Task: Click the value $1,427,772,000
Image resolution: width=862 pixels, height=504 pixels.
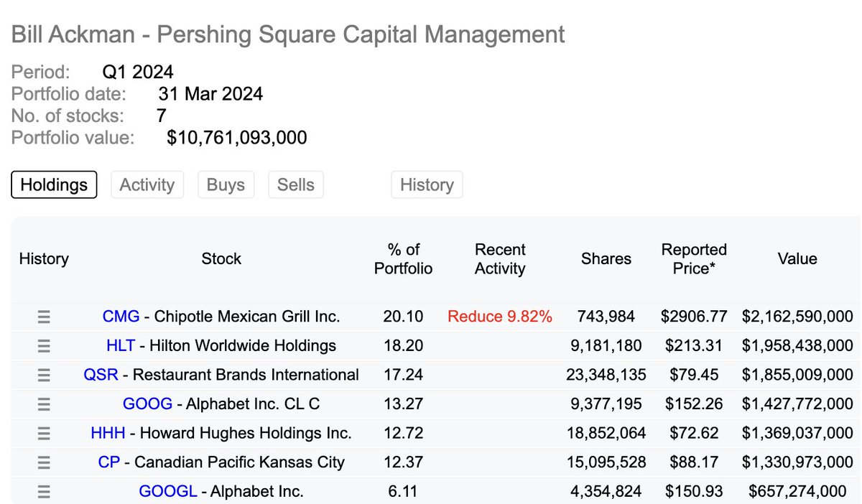Action: pyautogui.click(x=797, y=404)
